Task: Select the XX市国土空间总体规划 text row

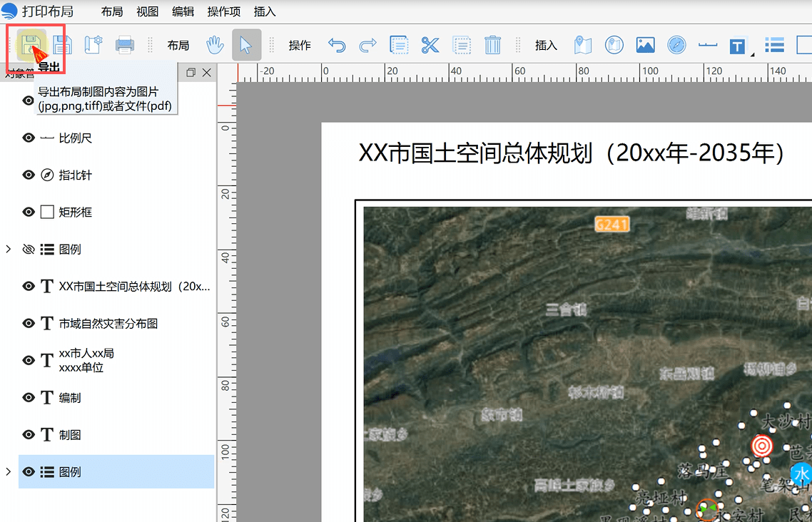Action: [x=116, y=286]
